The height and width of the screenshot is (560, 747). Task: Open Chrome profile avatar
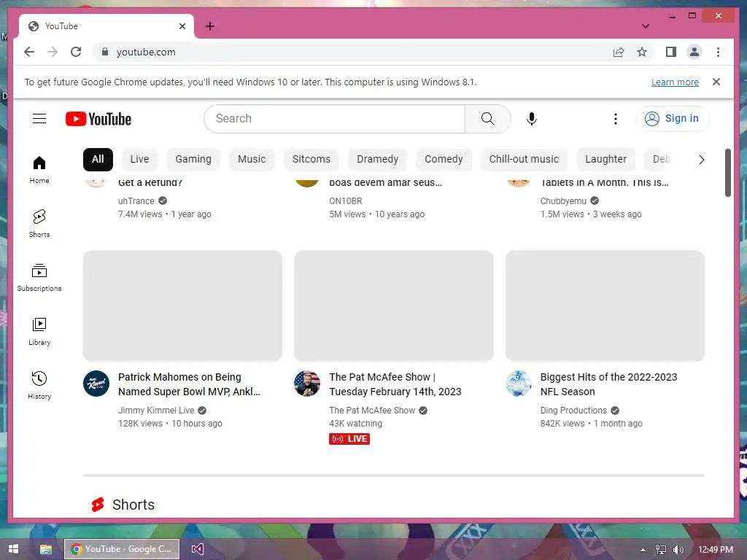[x=694, y=52]
